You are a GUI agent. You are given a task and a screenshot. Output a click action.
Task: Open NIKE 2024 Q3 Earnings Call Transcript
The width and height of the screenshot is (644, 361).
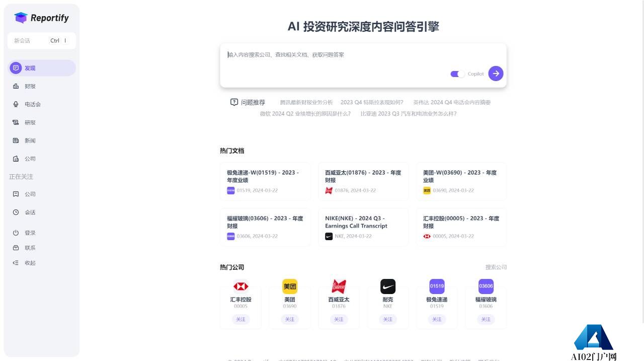click(363, 227)
